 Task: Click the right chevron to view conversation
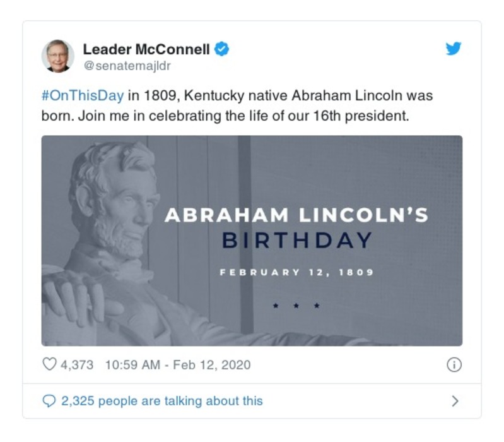455,401
